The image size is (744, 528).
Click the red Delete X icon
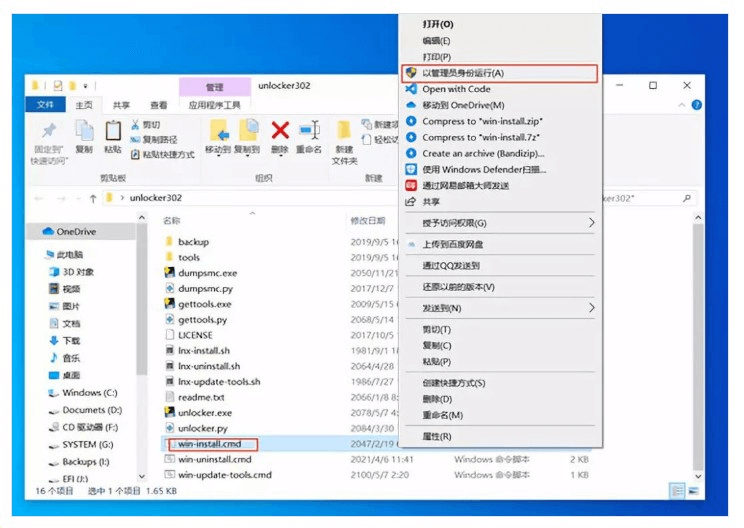tap(280, 130)
